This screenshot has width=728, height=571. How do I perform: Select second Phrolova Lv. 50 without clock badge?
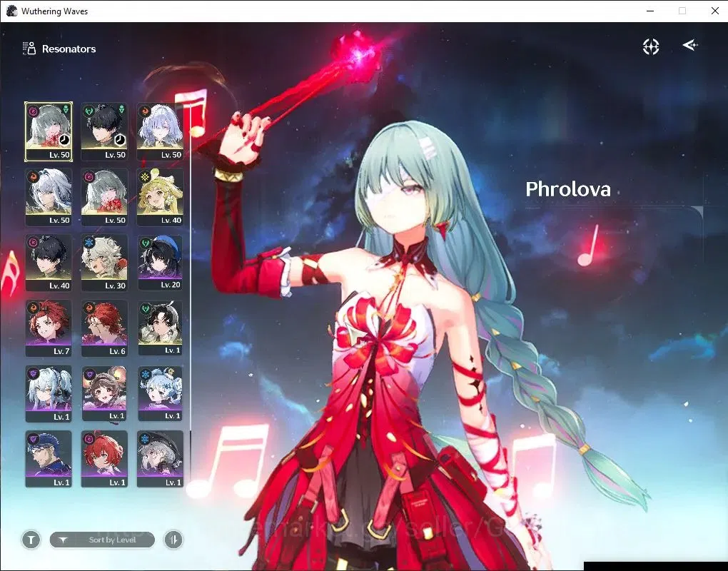(x=104, y=197)
